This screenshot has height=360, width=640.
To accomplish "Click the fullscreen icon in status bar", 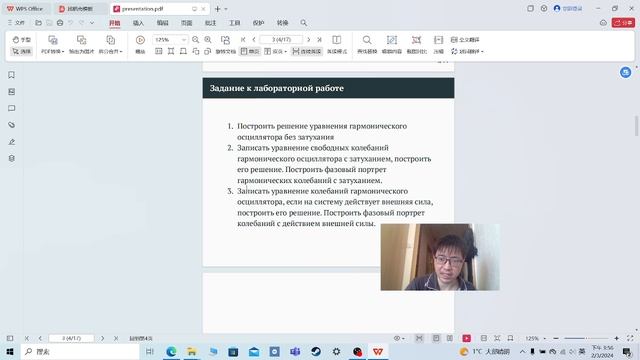I will [630, 338].
